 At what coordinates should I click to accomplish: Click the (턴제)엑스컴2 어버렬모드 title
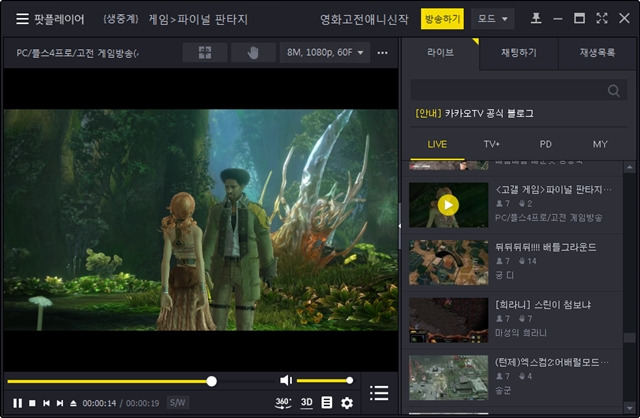pyautogui.click(x=552, y=362)
